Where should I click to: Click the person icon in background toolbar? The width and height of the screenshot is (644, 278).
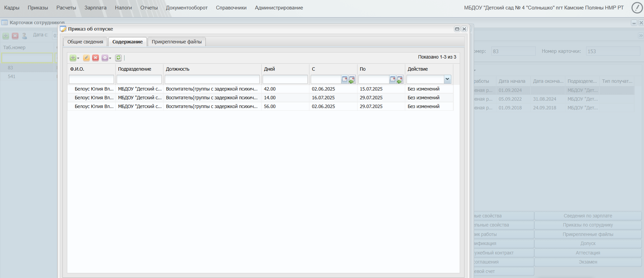pyautogui.click(x=24, y=36)
